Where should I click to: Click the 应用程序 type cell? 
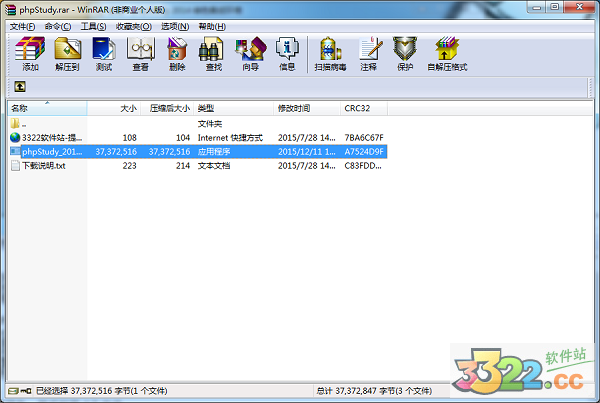(x=214, y=152)
